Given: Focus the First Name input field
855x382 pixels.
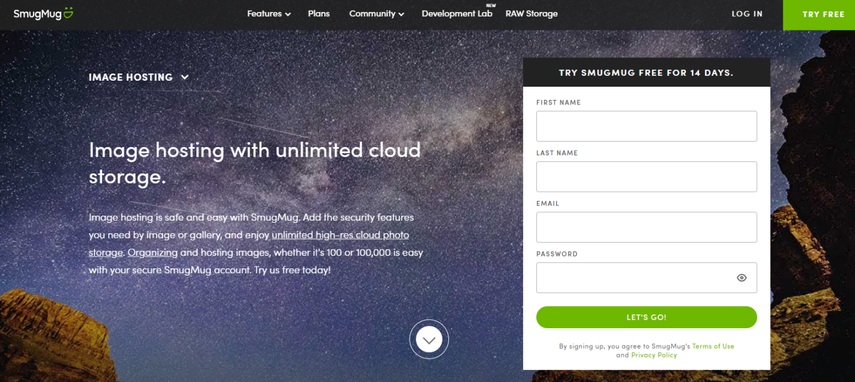Looking at the screenshot, I should pos(646,126).
